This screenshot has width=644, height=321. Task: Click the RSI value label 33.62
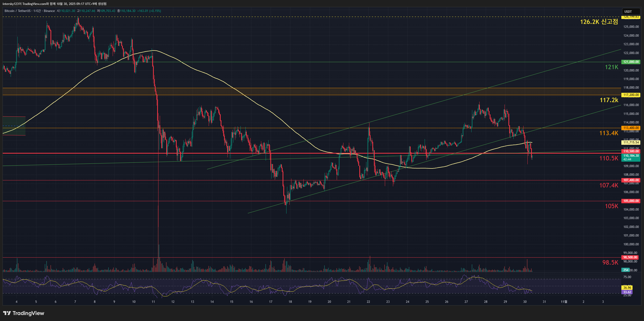tap(627, 292)
